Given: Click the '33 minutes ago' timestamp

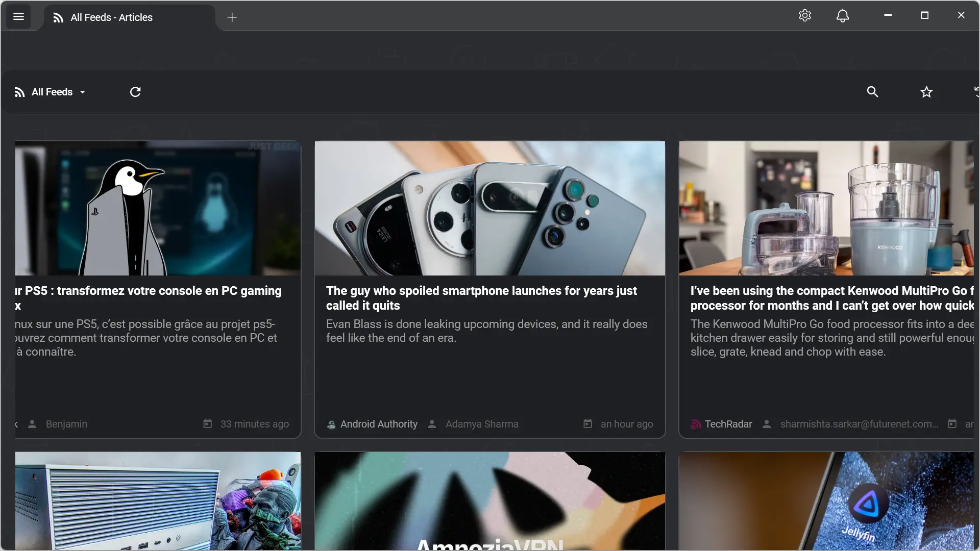Looking at the screenshot, I should pos(255,424).
